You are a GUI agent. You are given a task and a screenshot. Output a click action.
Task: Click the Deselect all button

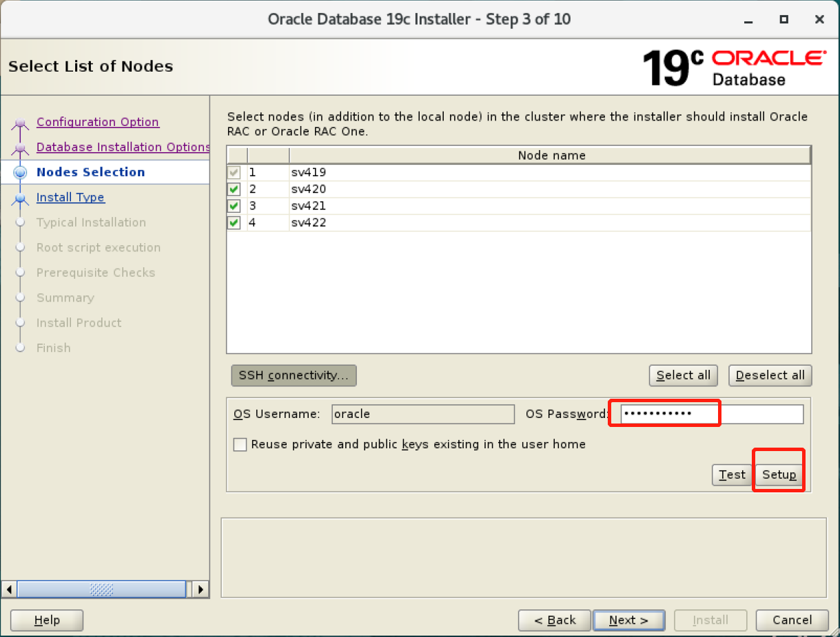tap(770, 375)
